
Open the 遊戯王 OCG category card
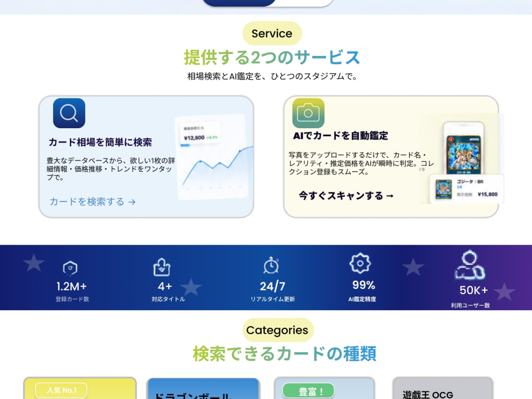coord(443,388)
